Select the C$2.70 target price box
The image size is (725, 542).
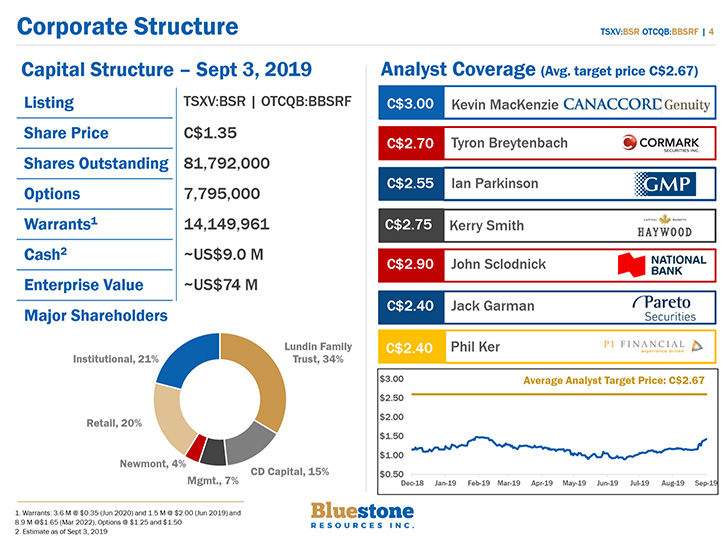tap(411, 143)
